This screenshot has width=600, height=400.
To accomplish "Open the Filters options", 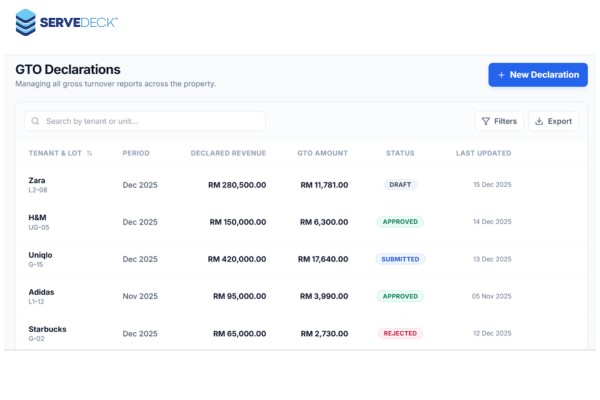I will click(x=498, y=121).
